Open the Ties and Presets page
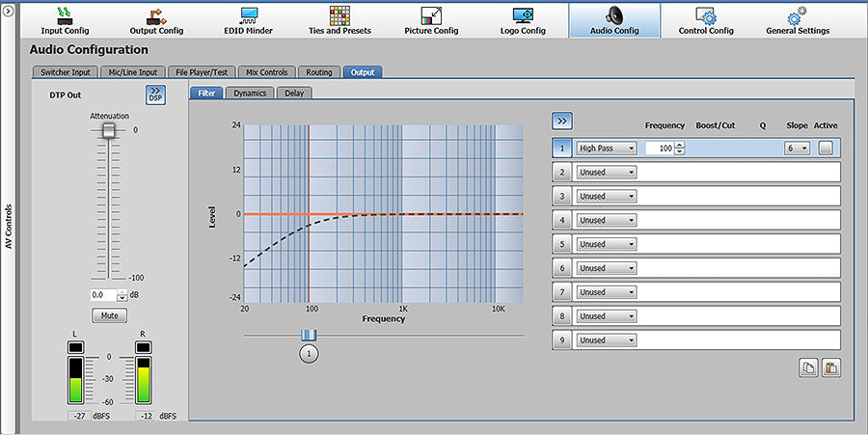This screenshot has width=868, height=435. (339, 20)
